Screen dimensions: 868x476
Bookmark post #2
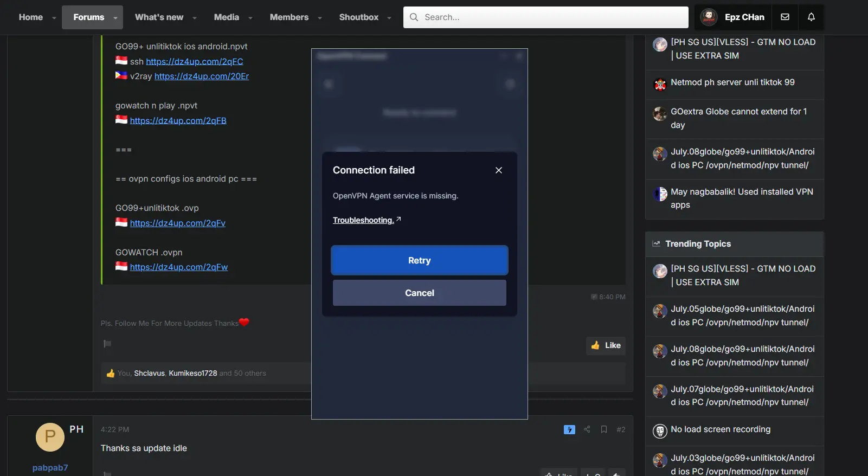click(x=603, y=429)
